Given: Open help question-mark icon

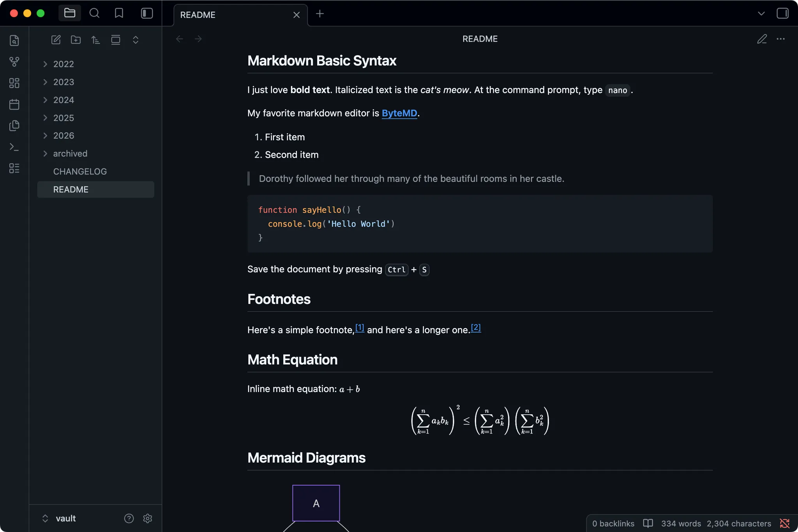Looking at the screenshot, I should pos(129,518).
